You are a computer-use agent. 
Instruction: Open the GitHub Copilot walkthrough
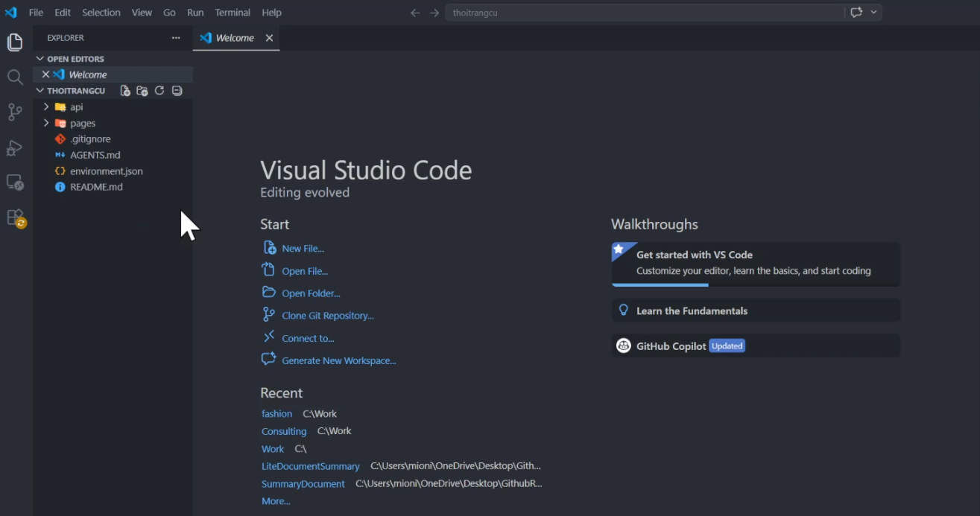pos(756,345)
